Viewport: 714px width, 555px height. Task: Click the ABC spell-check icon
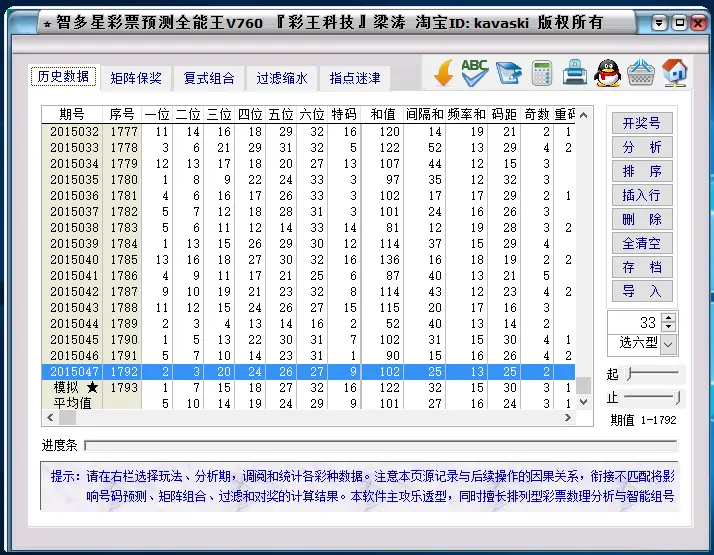pyautogui.click(x=475, y=72)
